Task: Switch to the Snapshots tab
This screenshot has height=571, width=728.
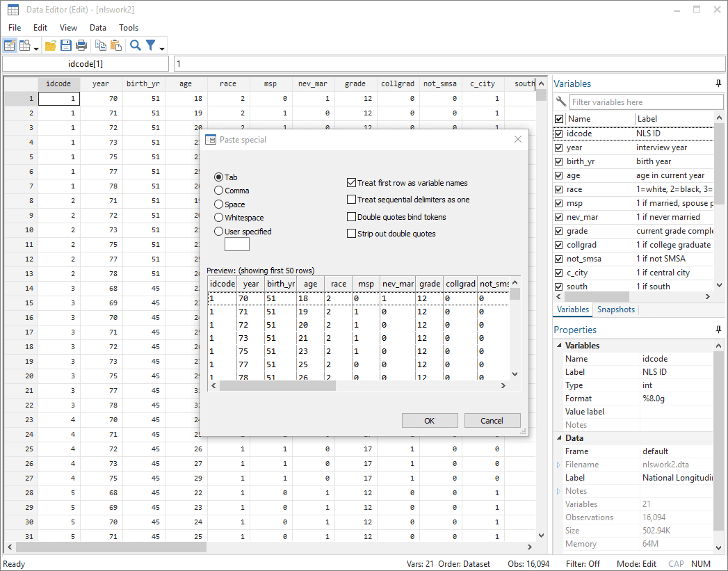Action: (x=615, y=309)
